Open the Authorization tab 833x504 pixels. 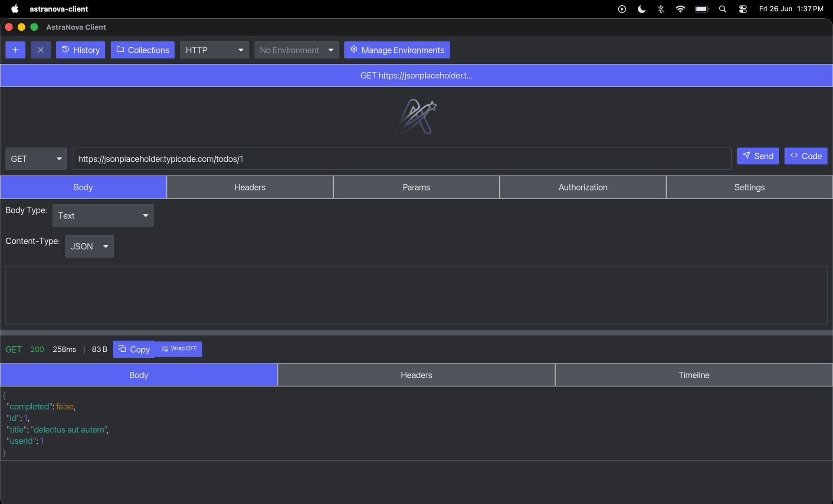point(583,187)
